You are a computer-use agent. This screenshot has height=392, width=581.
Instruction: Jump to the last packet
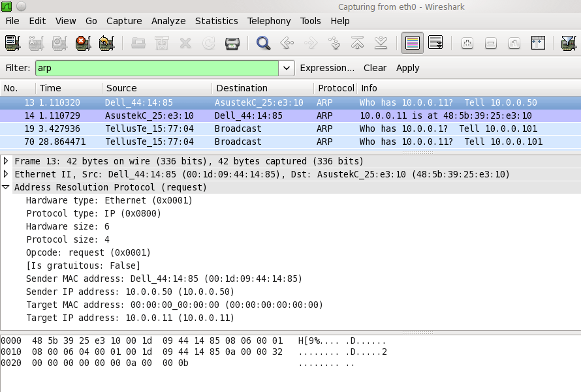[x=381, y=43]
